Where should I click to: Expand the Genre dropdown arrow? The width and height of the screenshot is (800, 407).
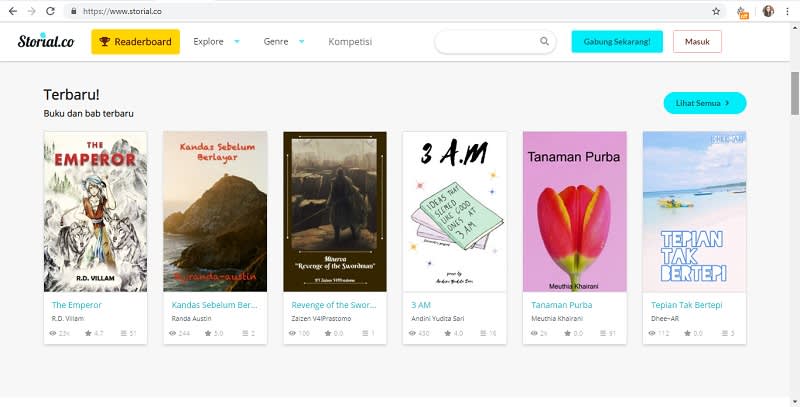tap(302, 42)
